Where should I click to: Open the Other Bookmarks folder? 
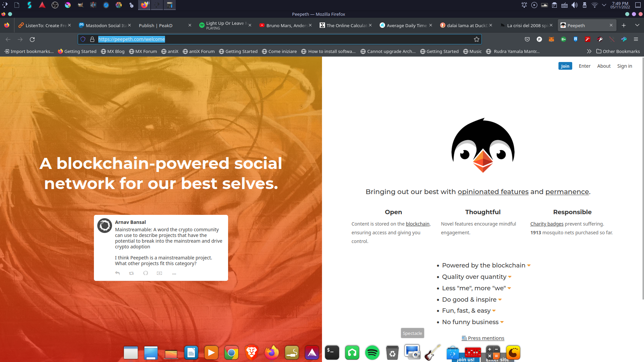tap(618, 51)
